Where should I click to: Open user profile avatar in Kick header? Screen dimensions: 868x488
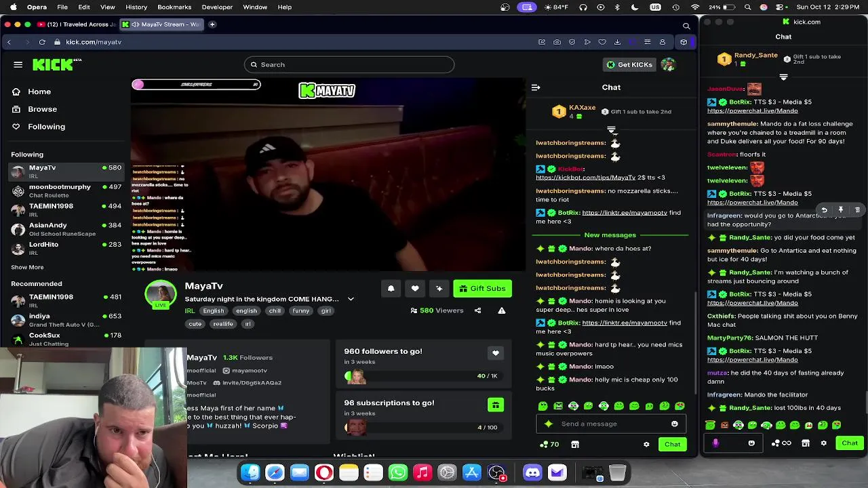(669, 64)
